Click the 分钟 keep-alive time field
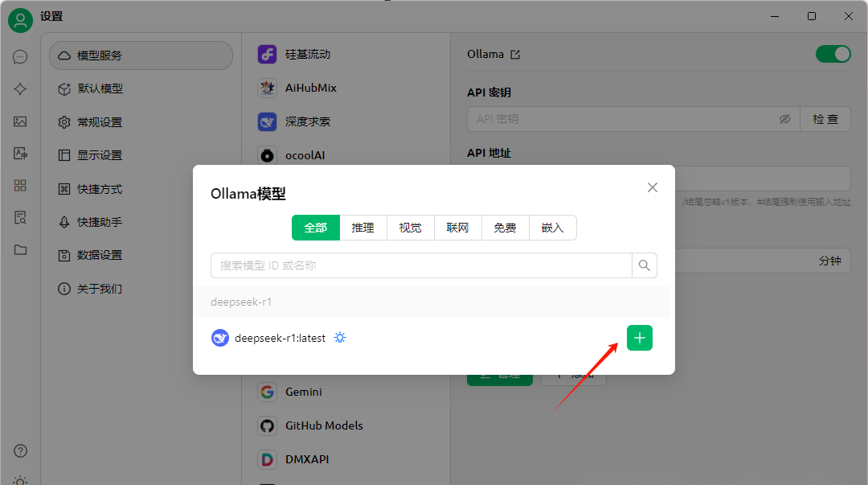868x485 pixels. pos(762,261)
